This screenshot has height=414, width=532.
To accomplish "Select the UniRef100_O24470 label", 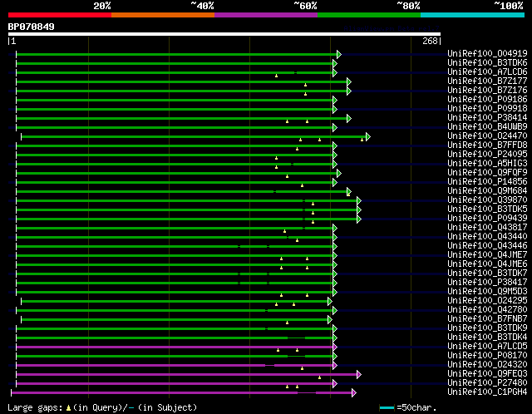I will tap(487, 136).
